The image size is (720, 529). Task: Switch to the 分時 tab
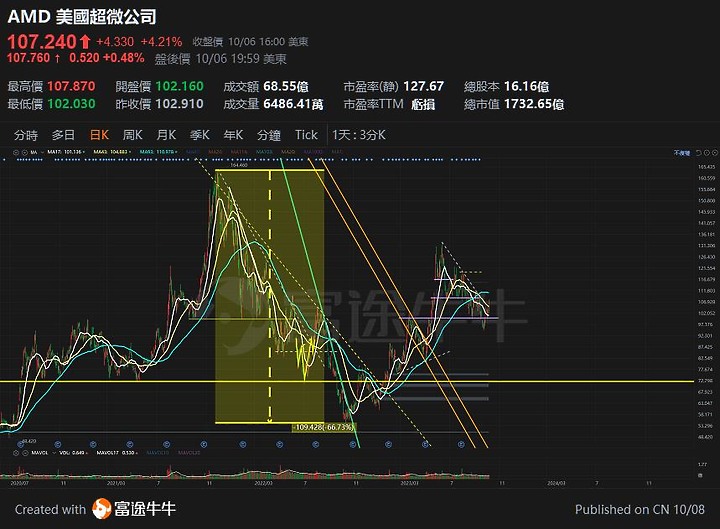(x=26, y=135)
